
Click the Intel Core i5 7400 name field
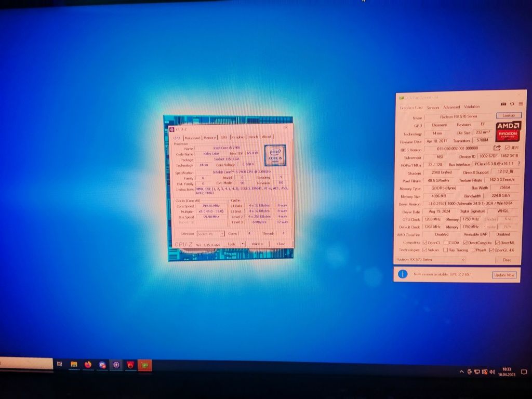227,148
